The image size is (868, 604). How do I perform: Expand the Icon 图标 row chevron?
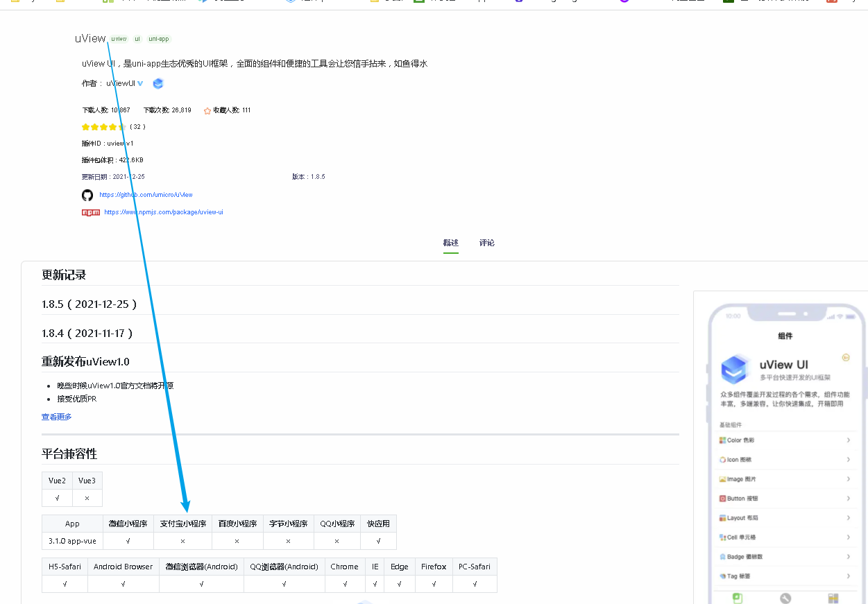(849, 460)
